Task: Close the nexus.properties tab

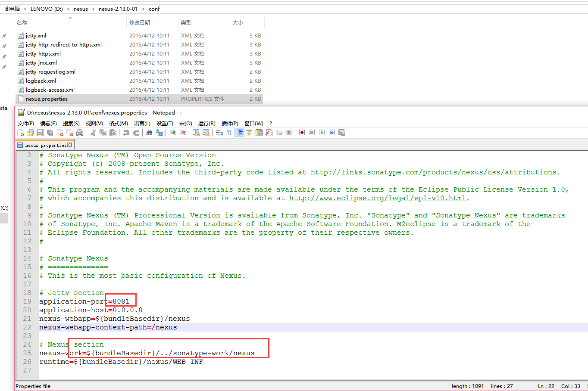Action: (70, 145)
